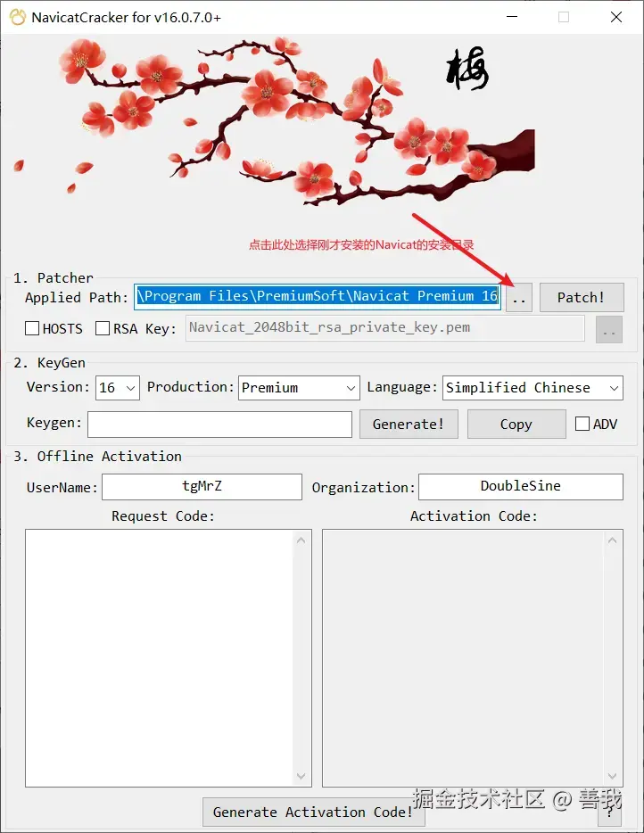Click inside the Request Code text area
Screen dimensions: 644x833
(160, 657)
